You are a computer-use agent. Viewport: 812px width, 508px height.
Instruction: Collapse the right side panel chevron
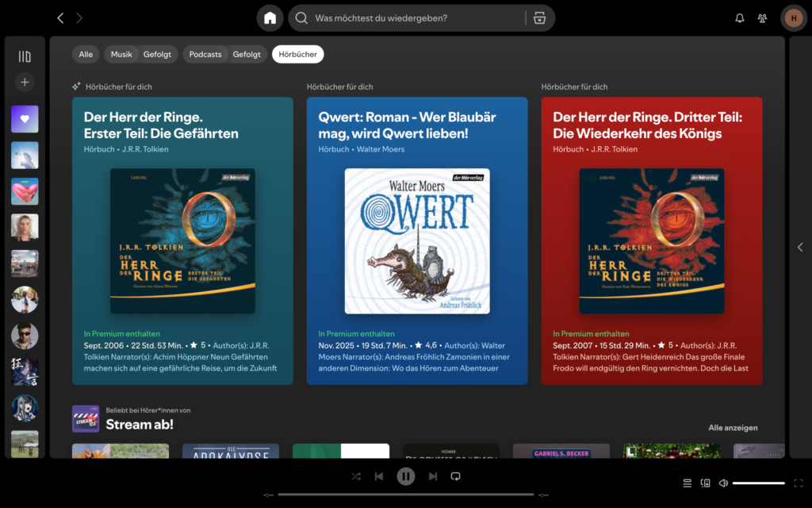tap(799, 247)
